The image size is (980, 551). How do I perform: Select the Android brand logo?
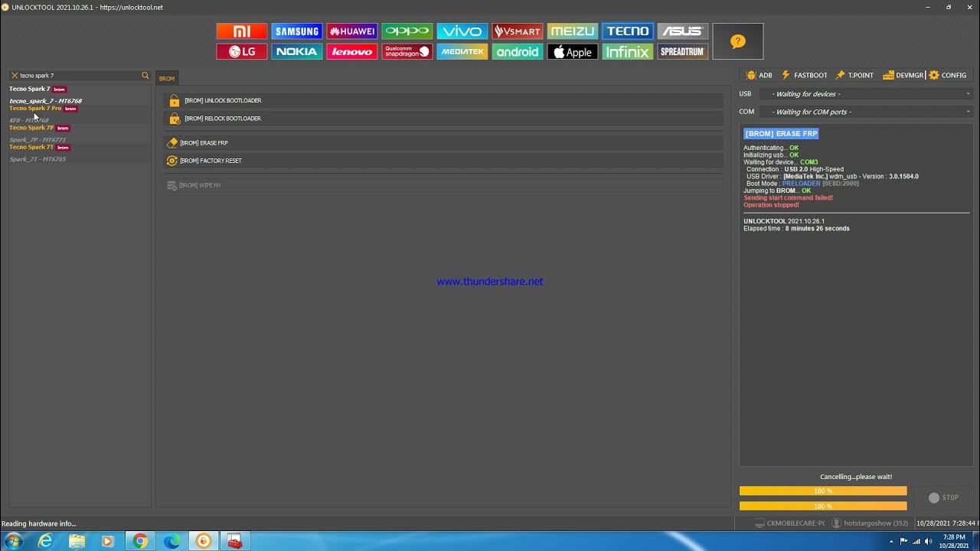pyautogui.click(x=518, y=52)
